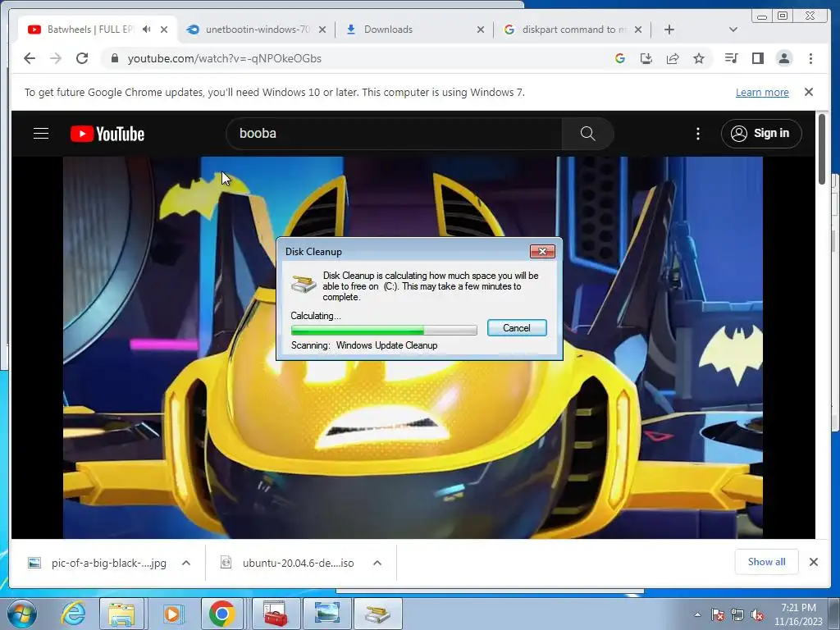Share this page

[673, 58]
